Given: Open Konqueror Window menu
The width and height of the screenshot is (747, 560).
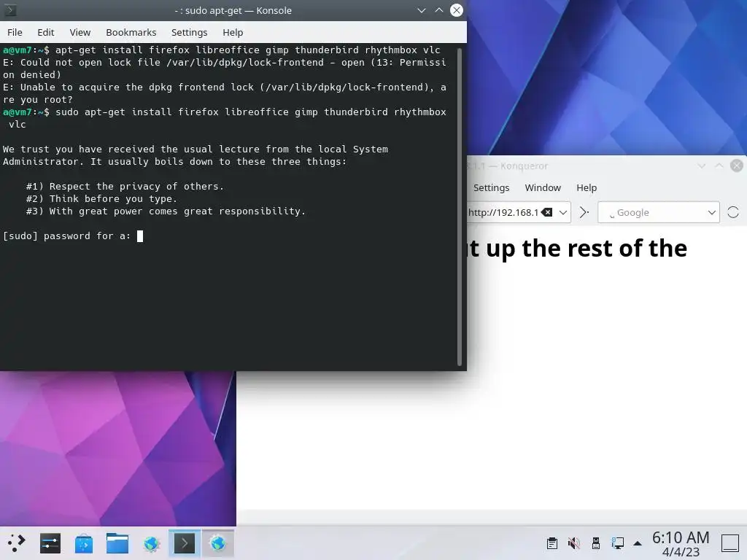Looking at the screenshot, I should click(543, 187).
